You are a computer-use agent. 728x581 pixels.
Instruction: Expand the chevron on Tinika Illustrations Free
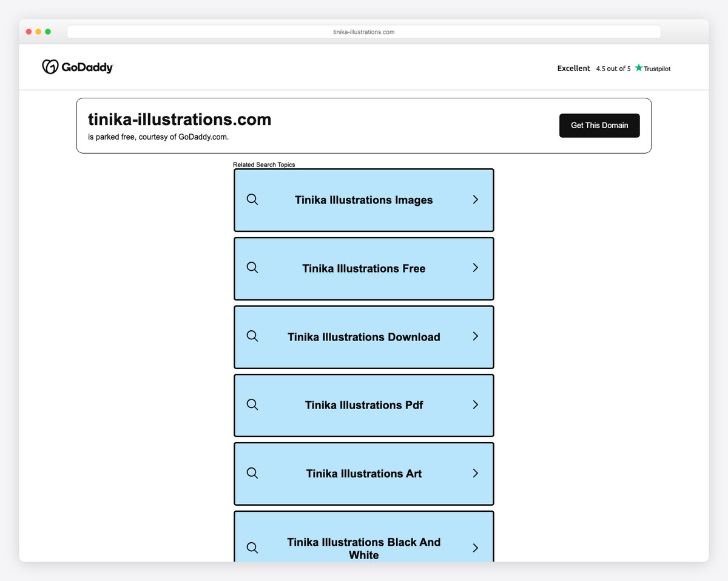(x=476, y=268)
